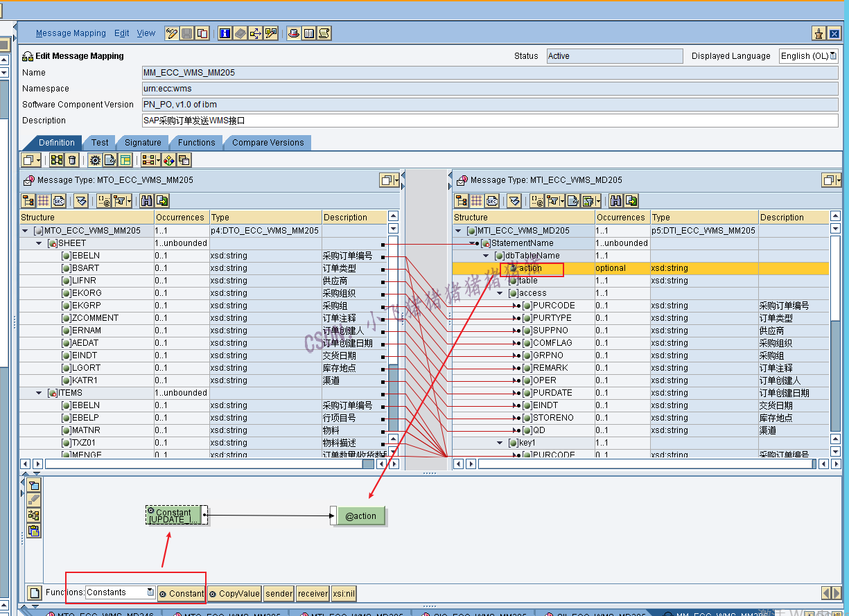
Task: Switch to the Test tab
Action: (x=100, y=143)
